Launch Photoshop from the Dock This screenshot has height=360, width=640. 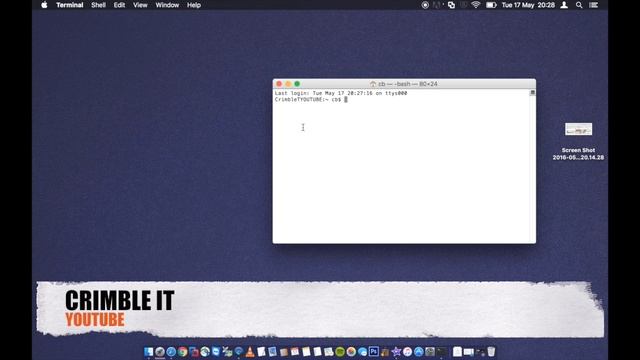[x=374, y=351]
